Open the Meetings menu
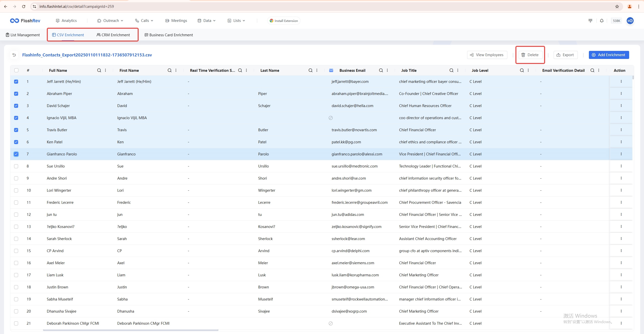The image size is (644, 334). 176,21
